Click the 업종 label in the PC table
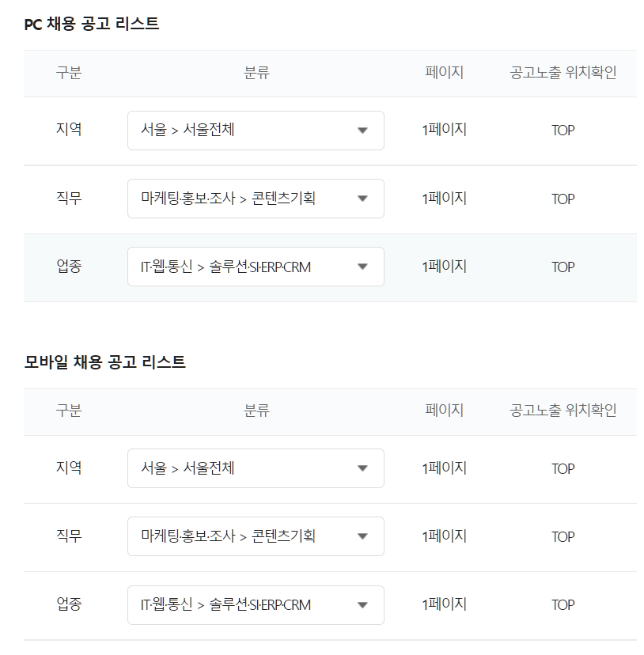Image resolution: width=644 pixels, height=655 pixels. 69,267
